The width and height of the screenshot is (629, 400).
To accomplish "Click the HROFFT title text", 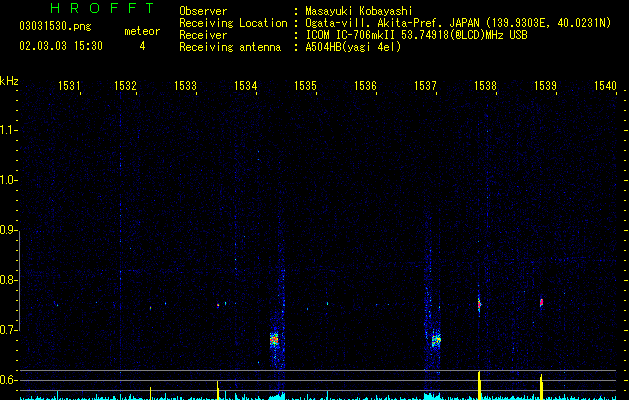I will [103, 8].
